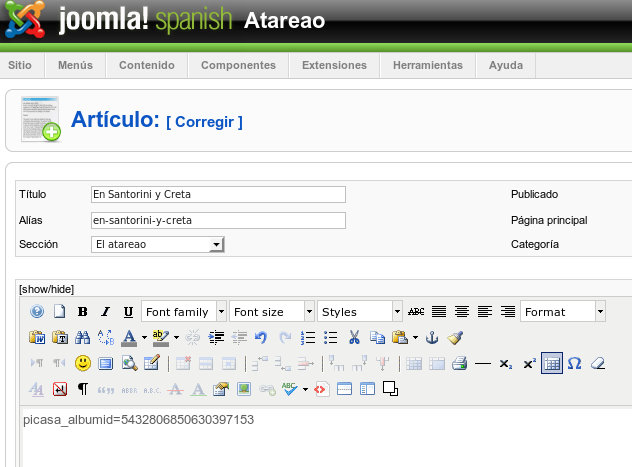The height and width of the screenshot is (467, 632).
Task: Apply right alignment
Action: coord(508,311)
